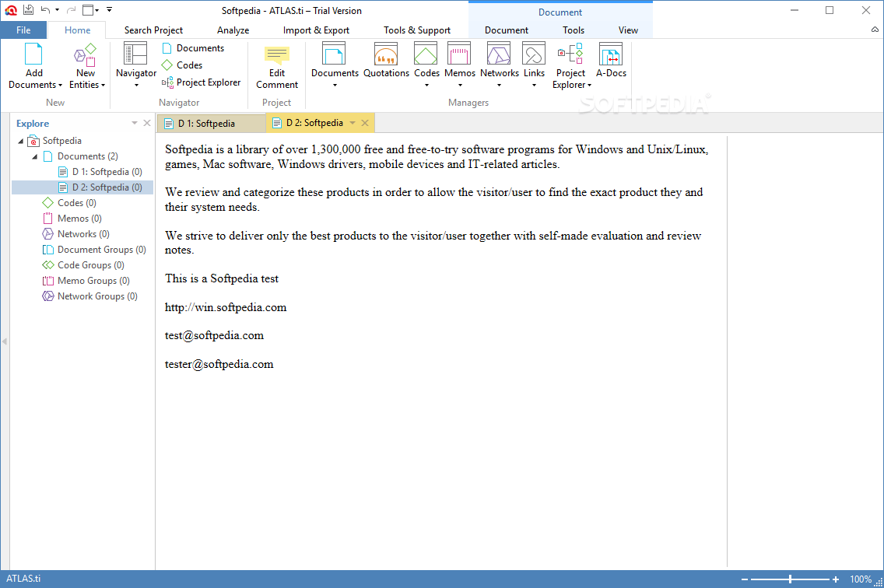Open the Codes navigator shortcut
The width and height of the screenshot is (884, 588).
pyautogui.click(x=182, y=65)
